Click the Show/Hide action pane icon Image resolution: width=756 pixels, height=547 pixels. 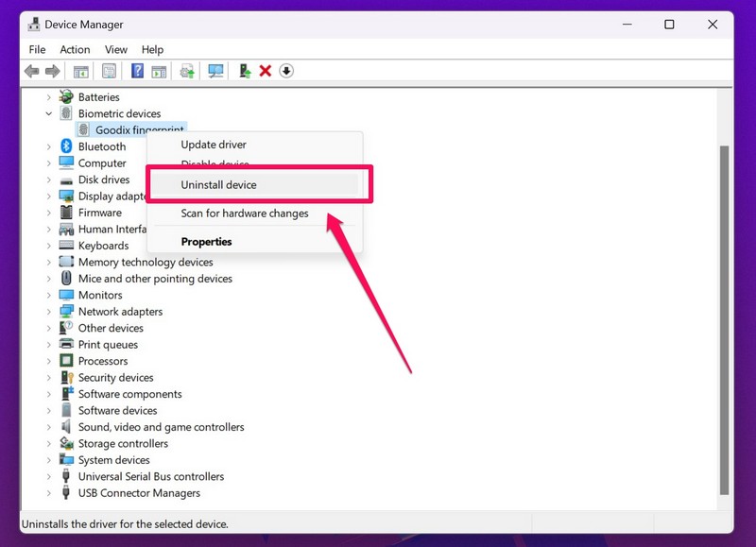pyautogui.click(x=159, y=71)
